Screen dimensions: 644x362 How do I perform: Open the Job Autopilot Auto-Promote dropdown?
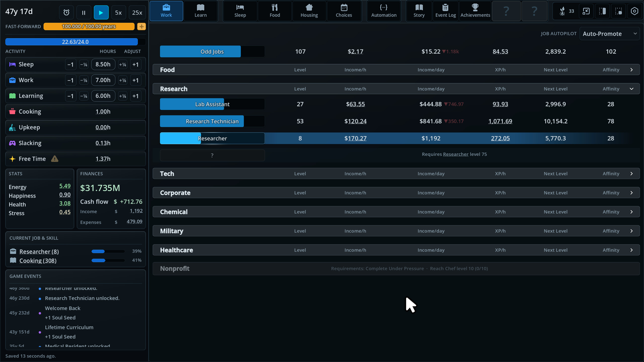(609, 34)
